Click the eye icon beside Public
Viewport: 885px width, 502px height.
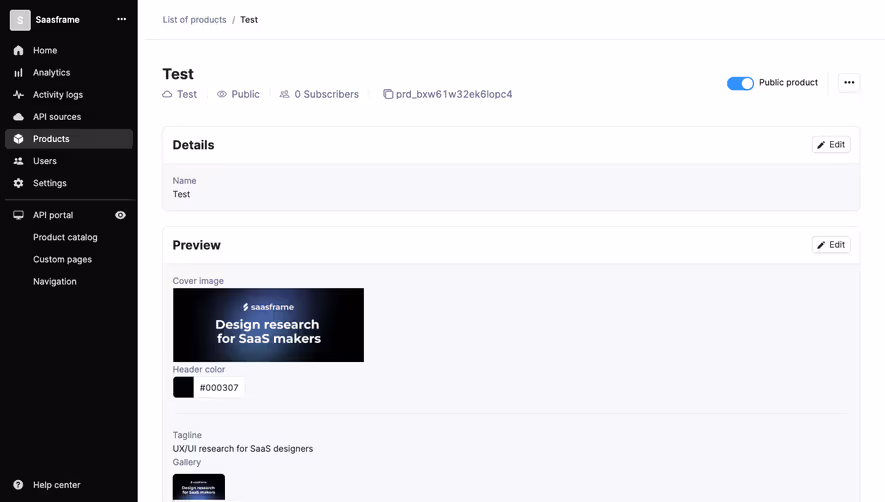click(x=222, y=94)
